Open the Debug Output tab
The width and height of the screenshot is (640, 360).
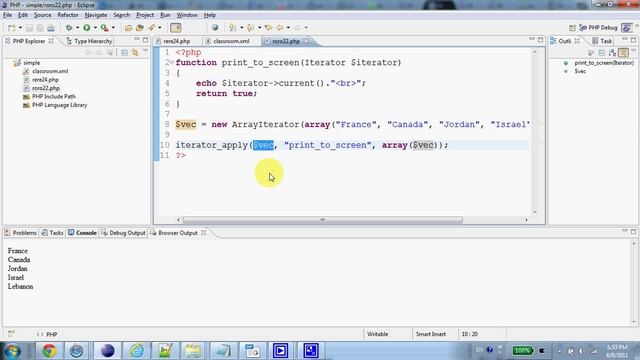point(123,233)
